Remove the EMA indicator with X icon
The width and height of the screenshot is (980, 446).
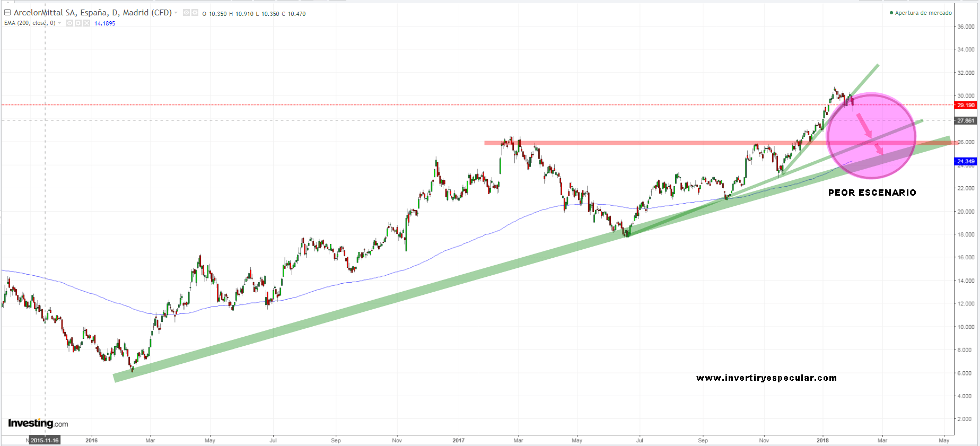(86, 23)
